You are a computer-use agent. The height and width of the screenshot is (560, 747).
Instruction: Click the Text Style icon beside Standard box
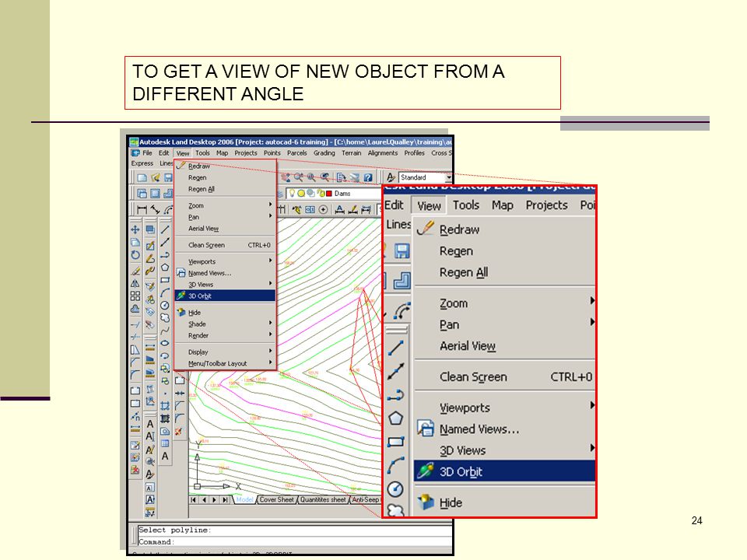click(x=391, y=177)
